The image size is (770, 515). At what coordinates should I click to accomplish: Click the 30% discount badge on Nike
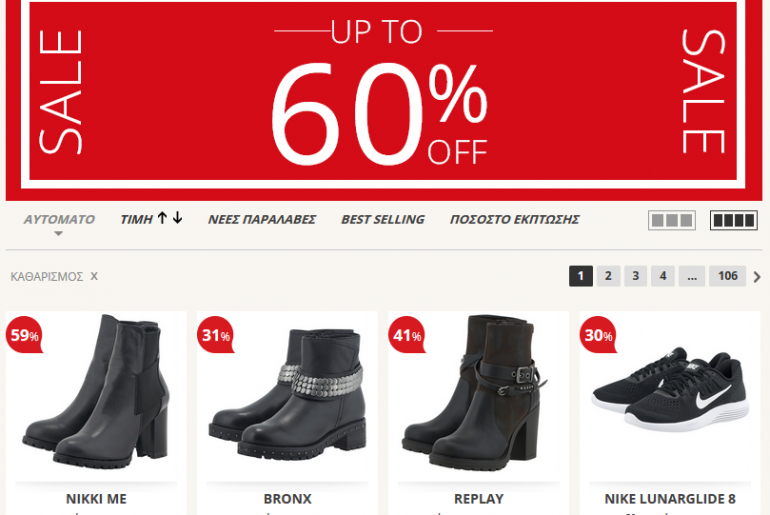coord(598,335)
